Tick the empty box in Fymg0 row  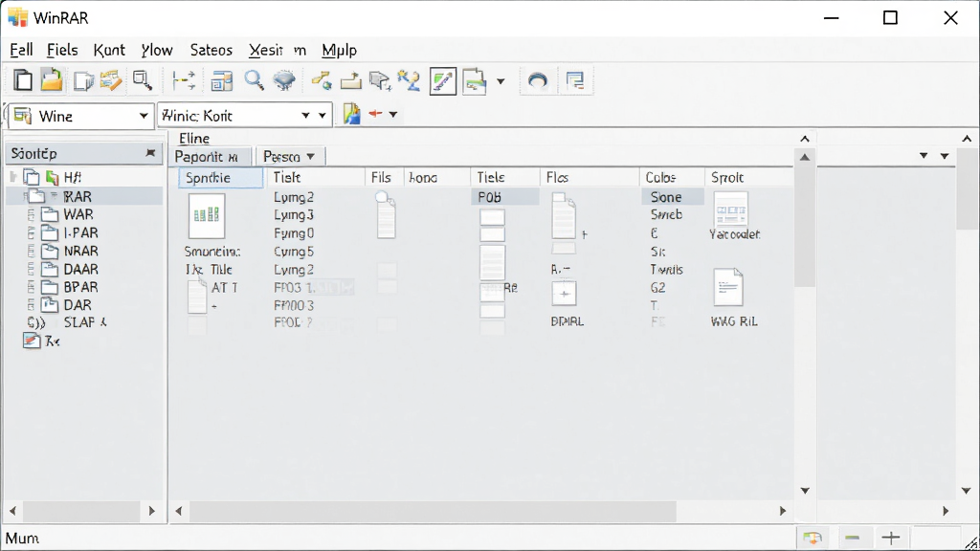(492, 235)
